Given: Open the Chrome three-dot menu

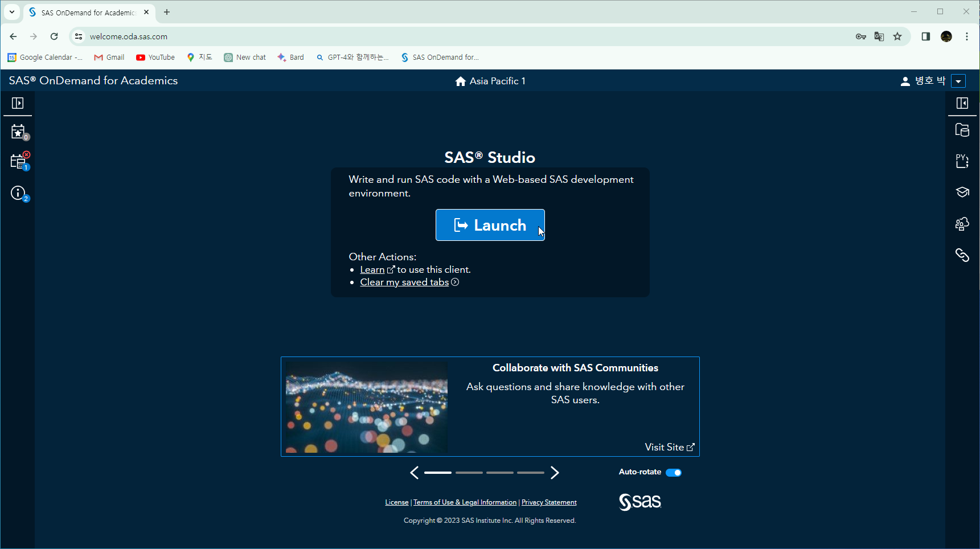Looking at the screenshot, I should 967,36.
